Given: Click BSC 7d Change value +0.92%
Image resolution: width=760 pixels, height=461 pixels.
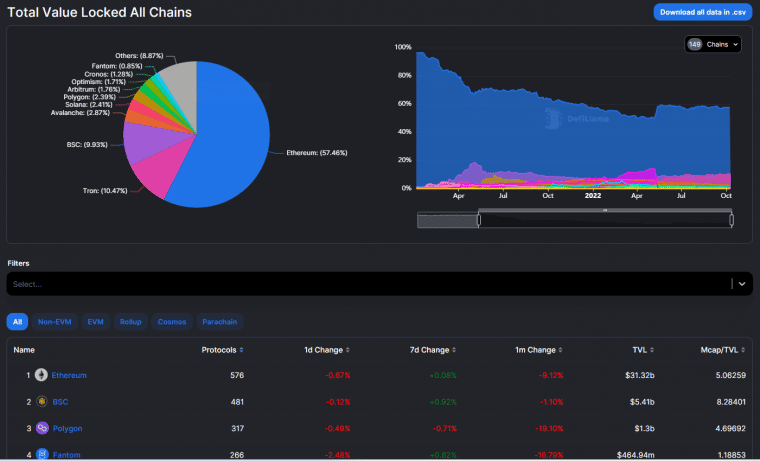Looking at the screenshot, I should pos(443,402).
